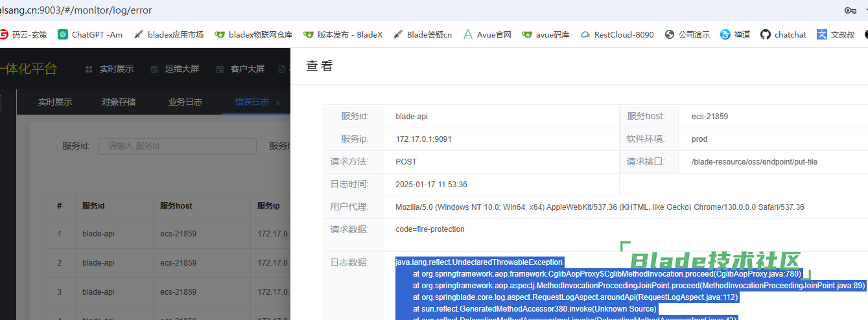Click the RequestLogAspect.java:112 stack line
The height and width of the screenshot is (320, 868).
coord(575,297)
